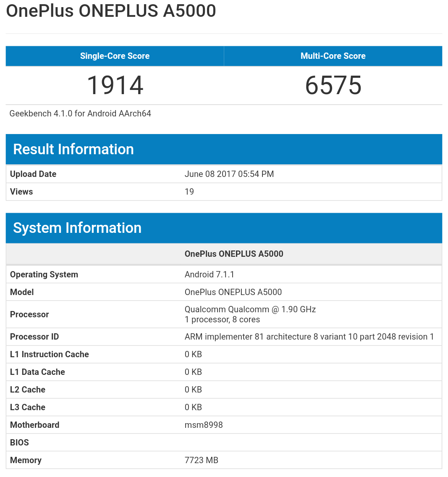Click bold "OnePlus ONEPLUS A5000" in gray table header

[234, 254]
